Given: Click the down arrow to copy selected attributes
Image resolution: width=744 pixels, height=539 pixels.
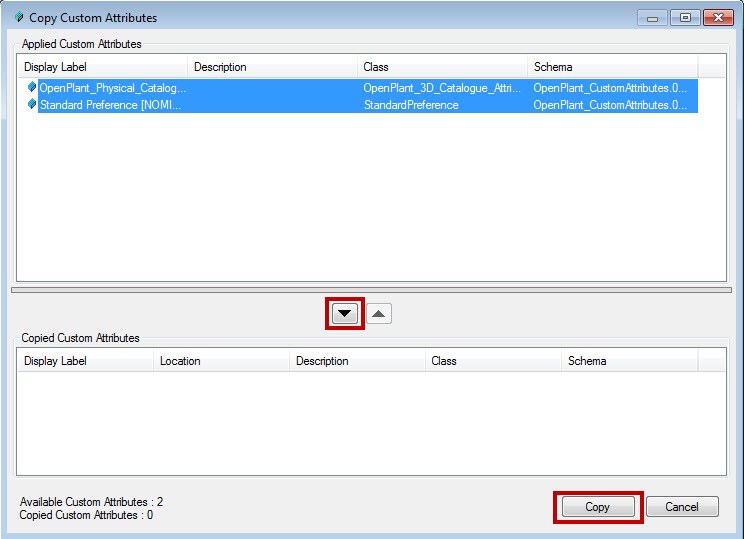Looking at the screenshot, I should pyautogui.click(x=345, y=314).
